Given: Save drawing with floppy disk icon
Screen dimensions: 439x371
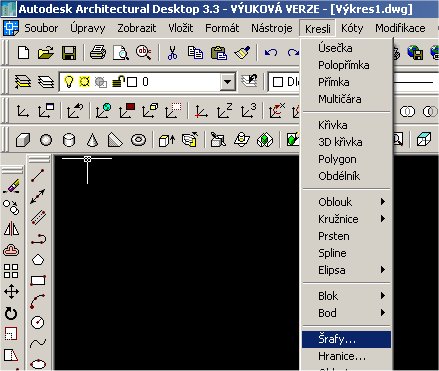Looking at the screenshot, I should tap(69, 53).
